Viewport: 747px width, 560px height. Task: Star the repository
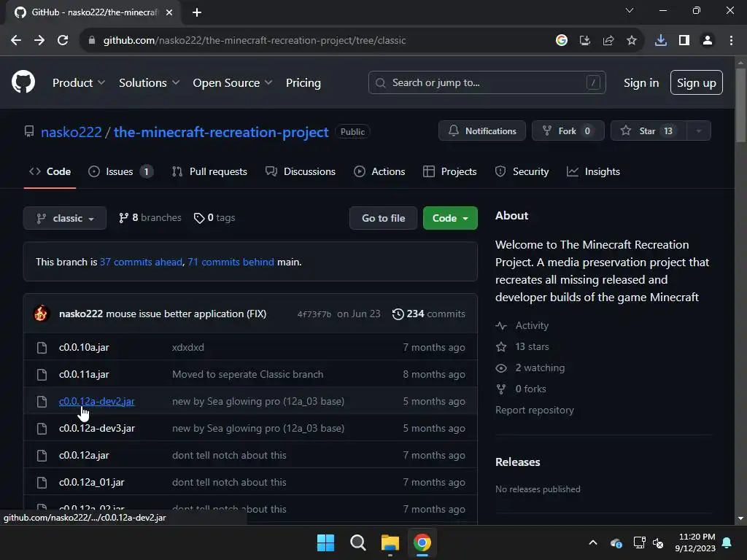click(x=649, y=131)
